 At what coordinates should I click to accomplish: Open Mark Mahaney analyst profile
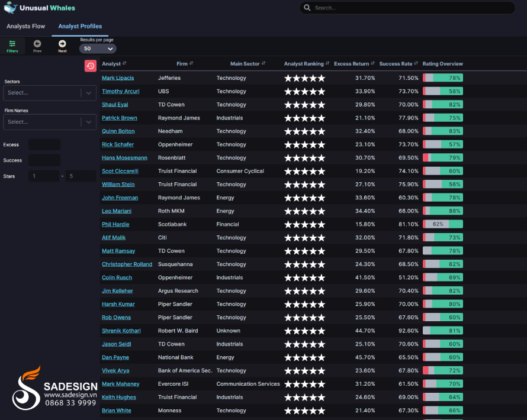(x=121, y=384)
